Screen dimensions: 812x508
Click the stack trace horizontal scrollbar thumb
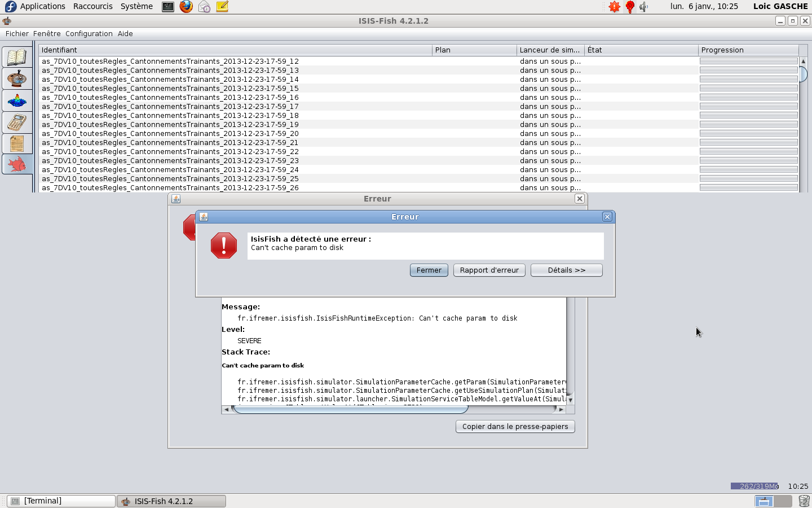click(350, 409)
